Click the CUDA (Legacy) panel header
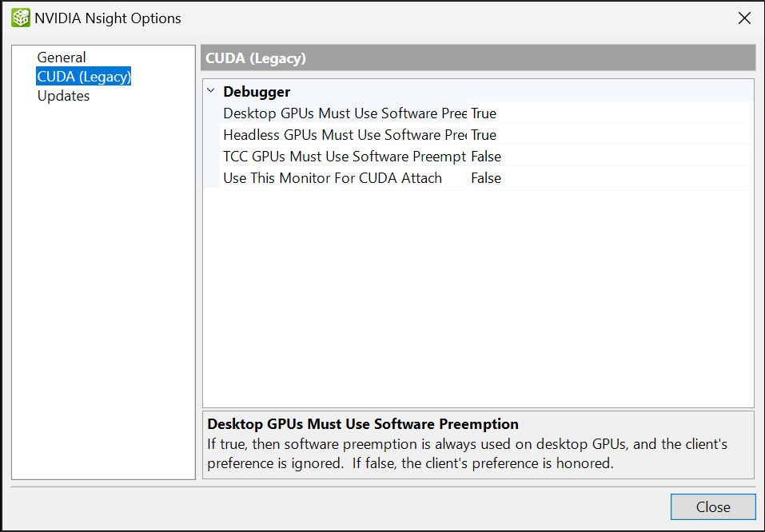This screenshot has width=765, height=532. [x=478, y=58]
